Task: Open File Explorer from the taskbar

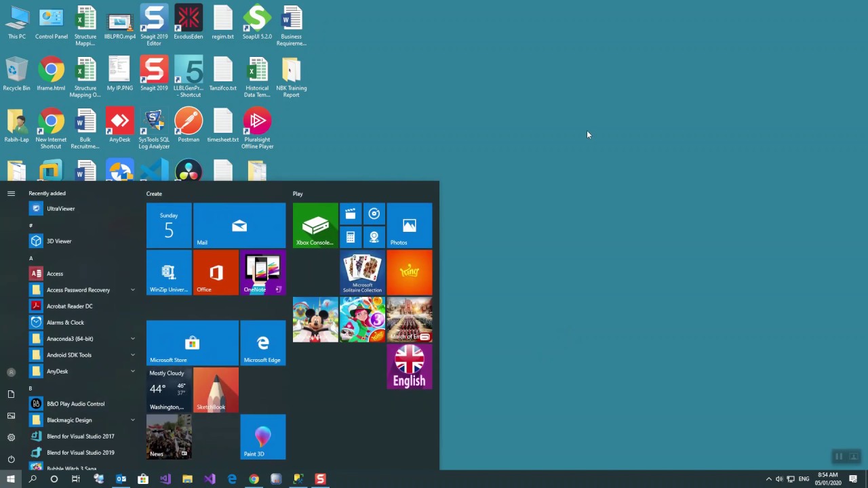Action: click(187, 479)
